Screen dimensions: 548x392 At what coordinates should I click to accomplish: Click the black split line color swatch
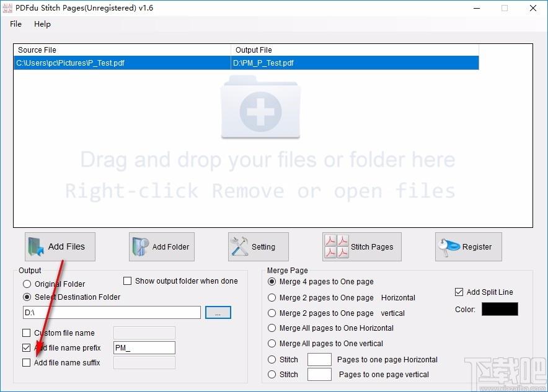tap(500, 309)
